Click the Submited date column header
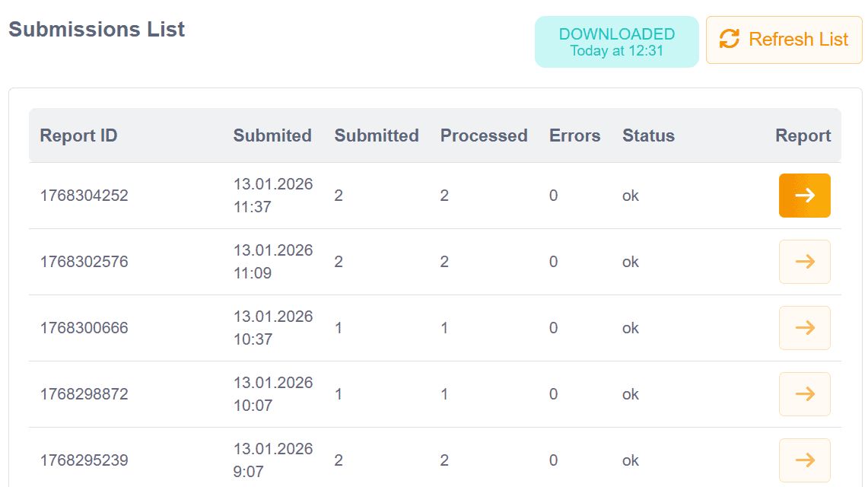868x487 pixels. [272, 135]
